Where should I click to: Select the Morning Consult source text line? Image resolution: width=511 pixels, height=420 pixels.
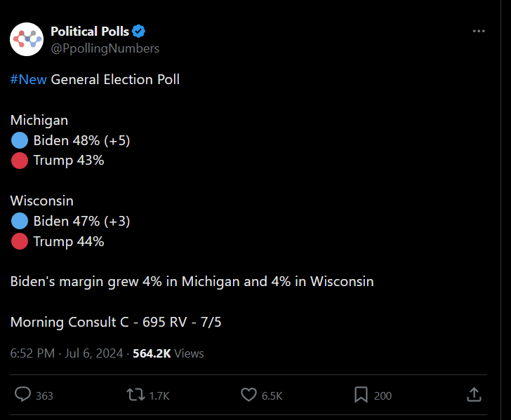coord(116,322)
